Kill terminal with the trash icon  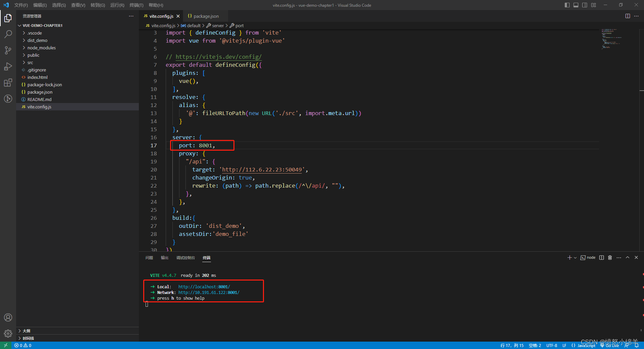[610, 257]
